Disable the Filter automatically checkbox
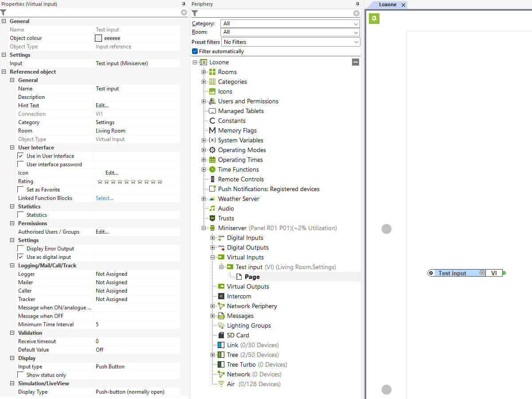The height and width of the screenshot is (399, 532). (195, 51)
